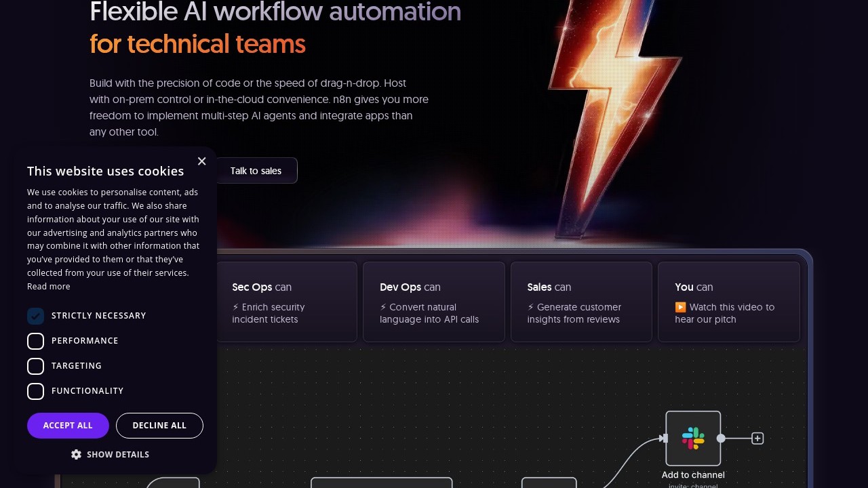
Task: Switch to the Dev Ops can tab
Action: point(434,302)
